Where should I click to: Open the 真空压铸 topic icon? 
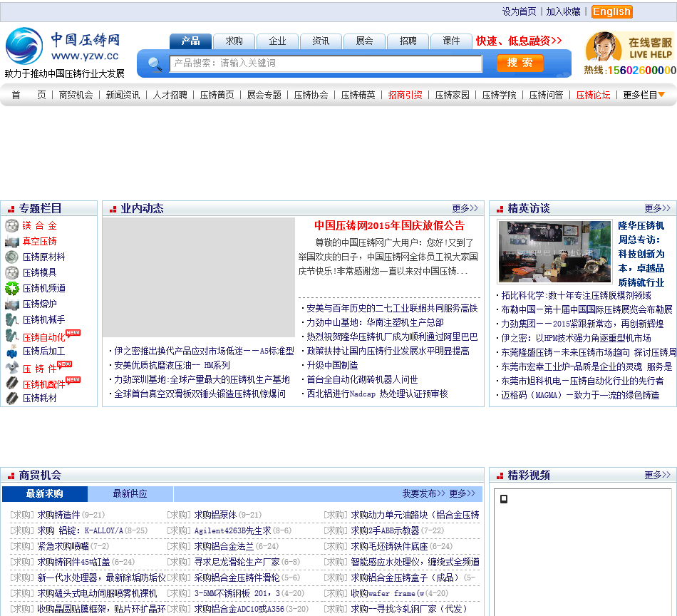11,242
